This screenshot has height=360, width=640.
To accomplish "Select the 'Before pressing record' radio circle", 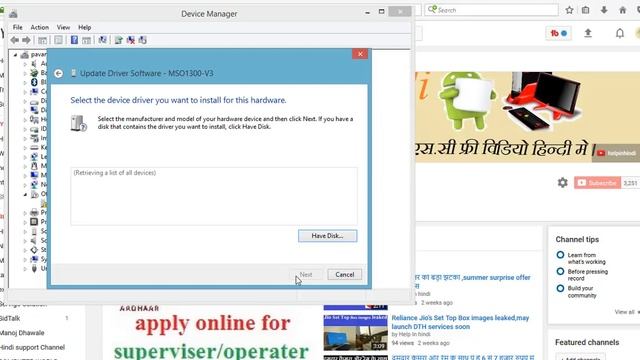I will click(x=560, y=271).
